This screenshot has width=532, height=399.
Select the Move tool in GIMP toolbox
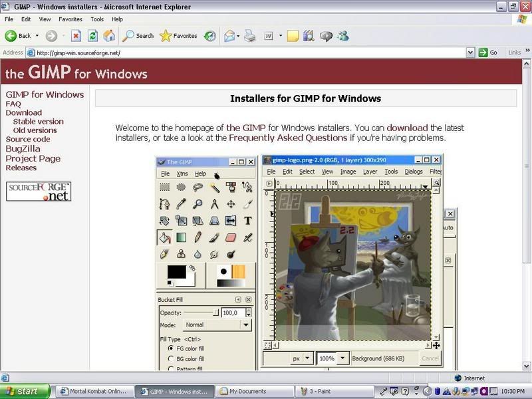coord(231,204)
